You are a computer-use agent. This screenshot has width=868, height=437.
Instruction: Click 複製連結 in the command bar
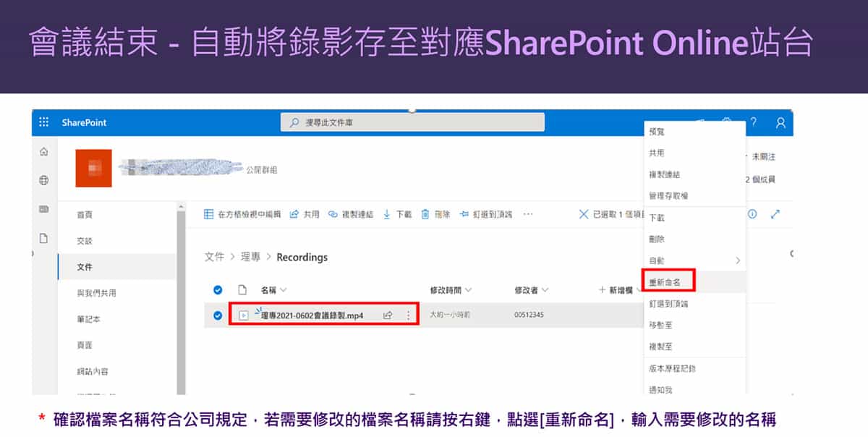coord(351,214)
